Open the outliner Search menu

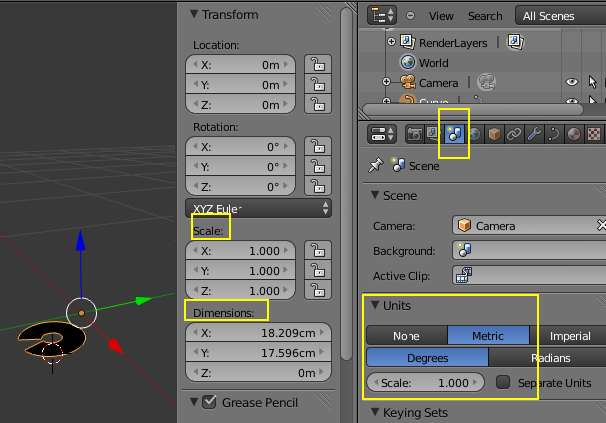(485, 16)
